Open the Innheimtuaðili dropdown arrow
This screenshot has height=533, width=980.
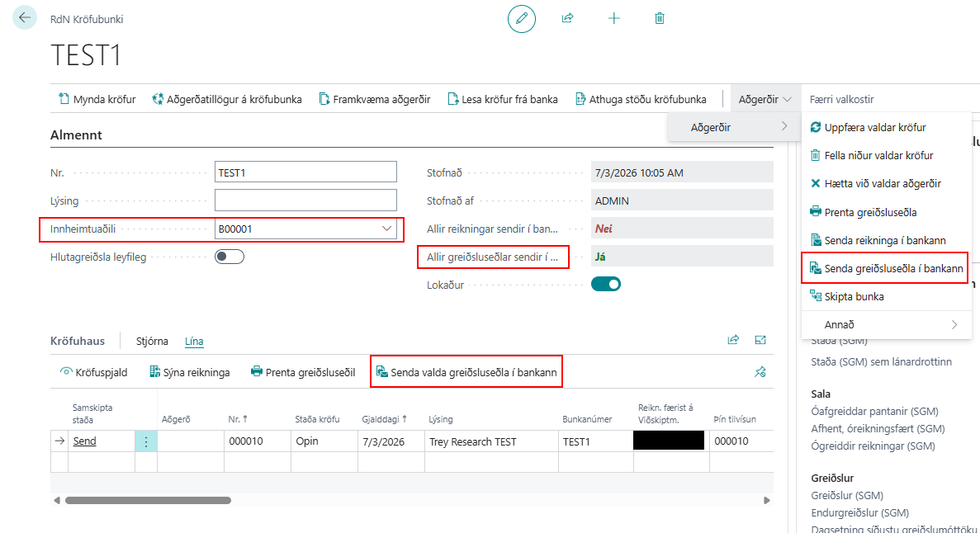coord(387,229)
